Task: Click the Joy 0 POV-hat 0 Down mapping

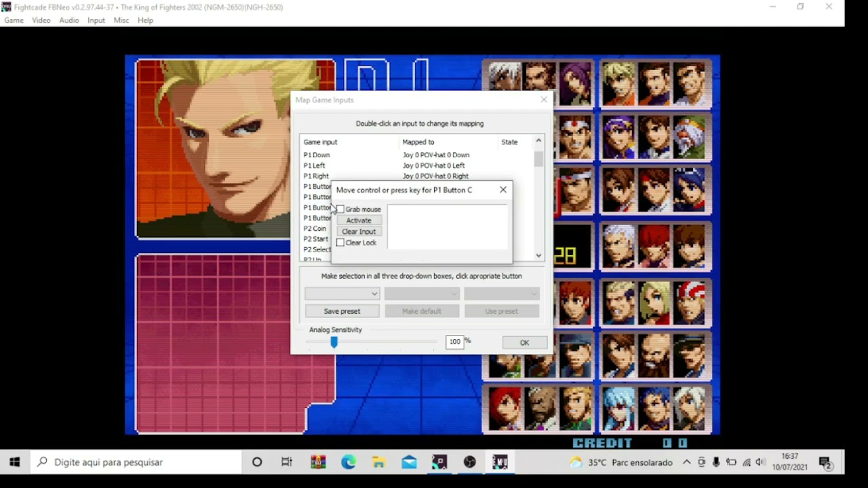Action: (x=436, y=155)
